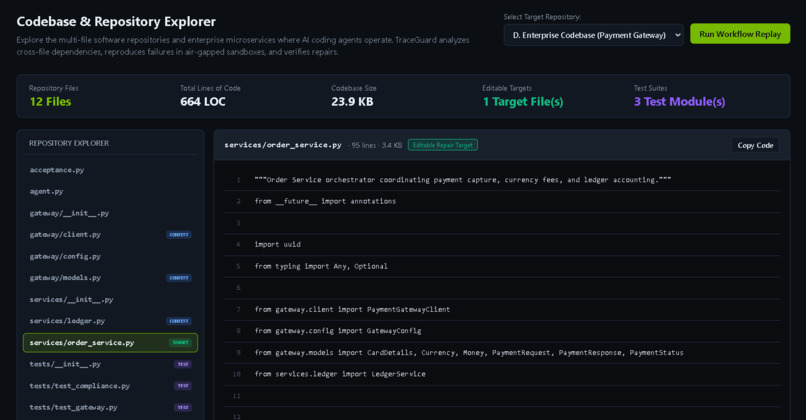The height and width of the screenshot is (420, 806).
Task: Click the Copy Code button
Action: [x=755, y=145]
